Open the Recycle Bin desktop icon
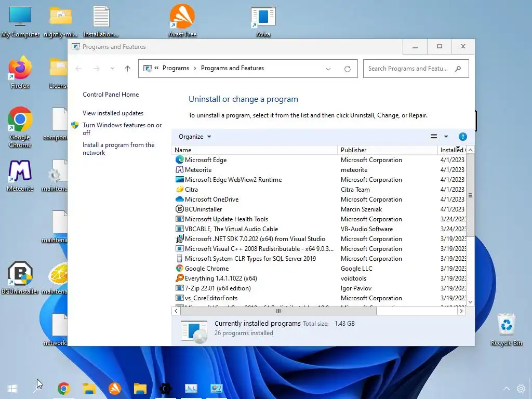532x399 pixels. pyautogui.click(x=506, y=330)
